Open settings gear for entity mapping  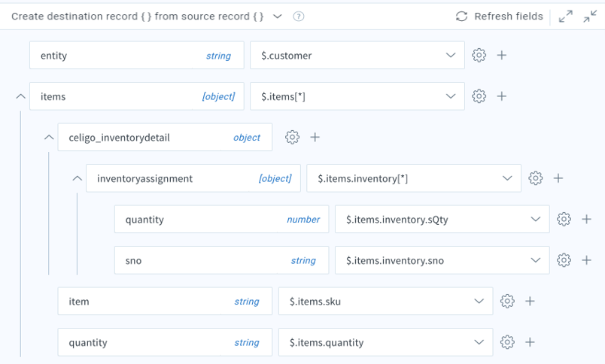pos(479,55)
